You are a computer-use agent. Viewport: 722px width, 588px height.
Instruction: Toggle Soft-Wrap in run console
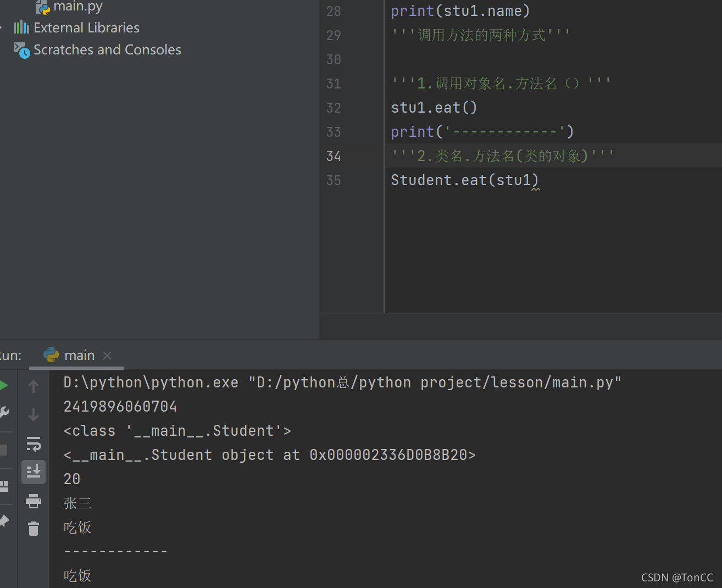(34, 443)
